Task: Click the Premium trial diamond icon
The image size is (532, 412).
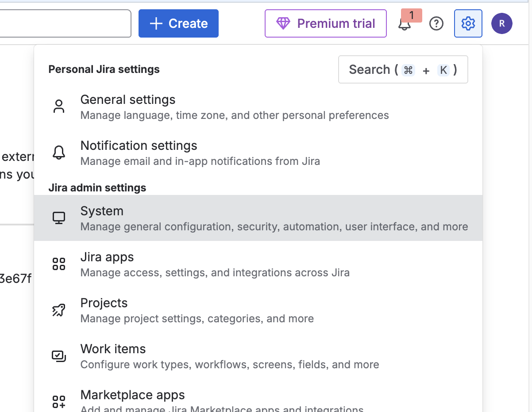Action: pyautogui.click(x=283, y=23)
